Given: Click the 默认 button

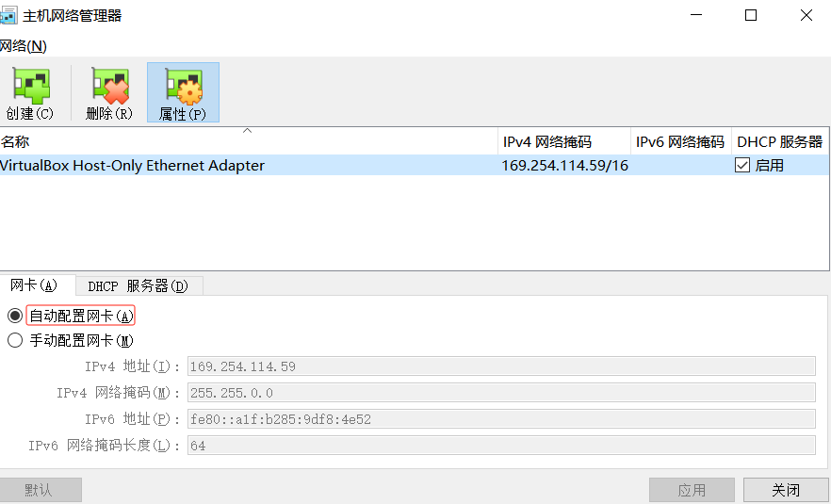Looking at the screenshot, I should [x=41, y=490].
